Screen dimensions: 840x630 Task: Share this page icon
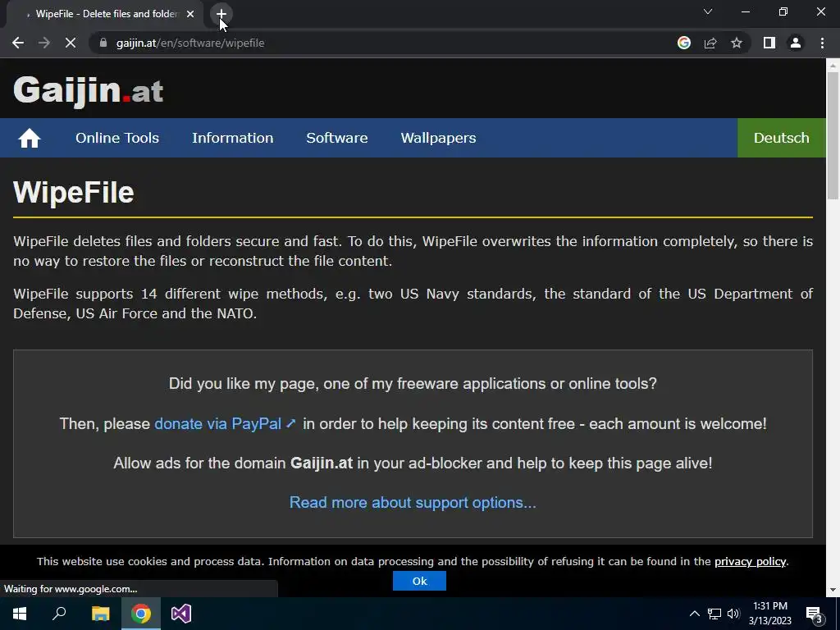(x=710, y=43)
